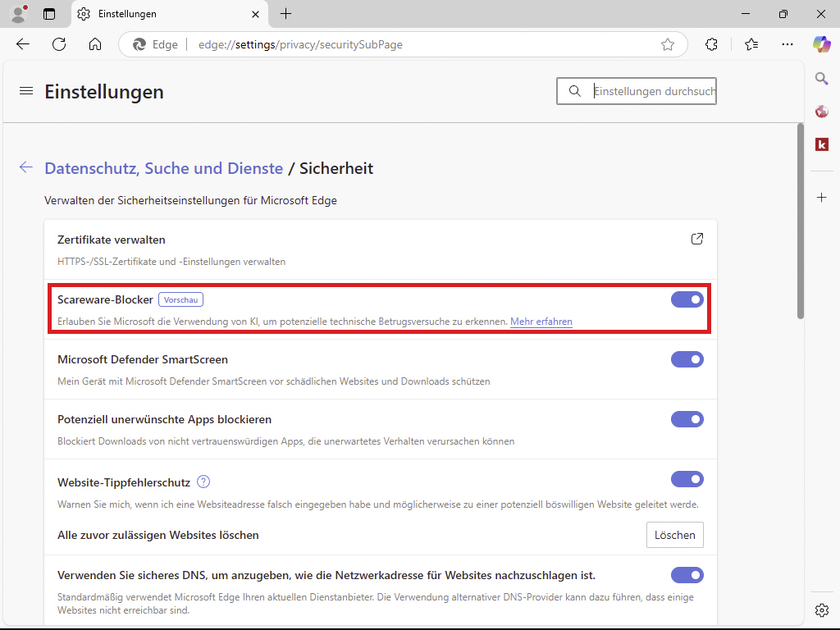Toggle the sicheres DNS switch

(687, 575)
